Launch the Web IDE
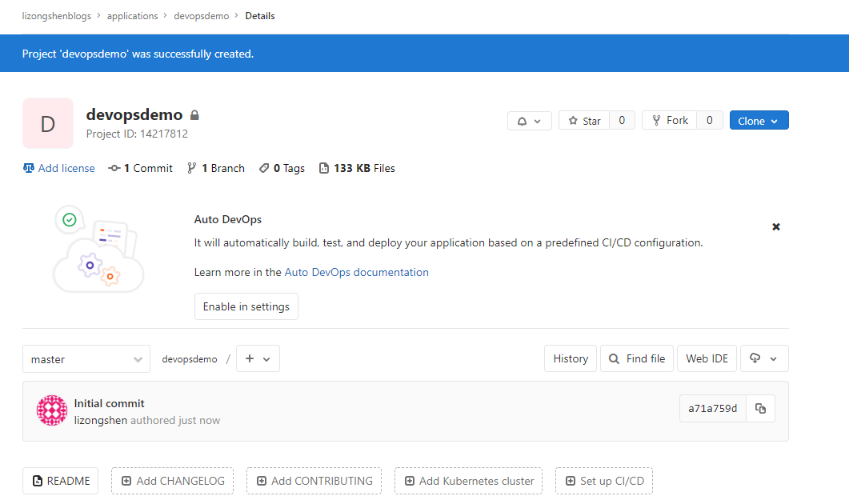 (x=707, y=359)
